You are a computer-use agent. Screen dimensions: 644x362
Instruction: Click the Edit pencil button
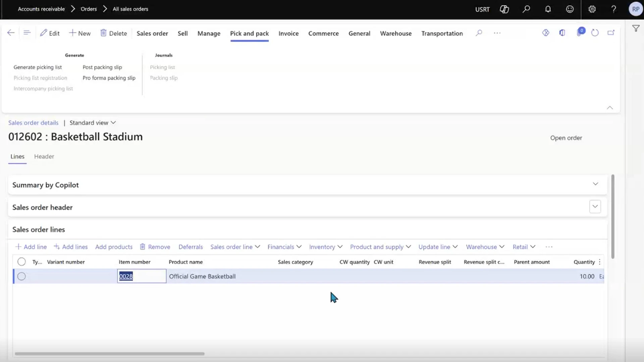point(50,33)
